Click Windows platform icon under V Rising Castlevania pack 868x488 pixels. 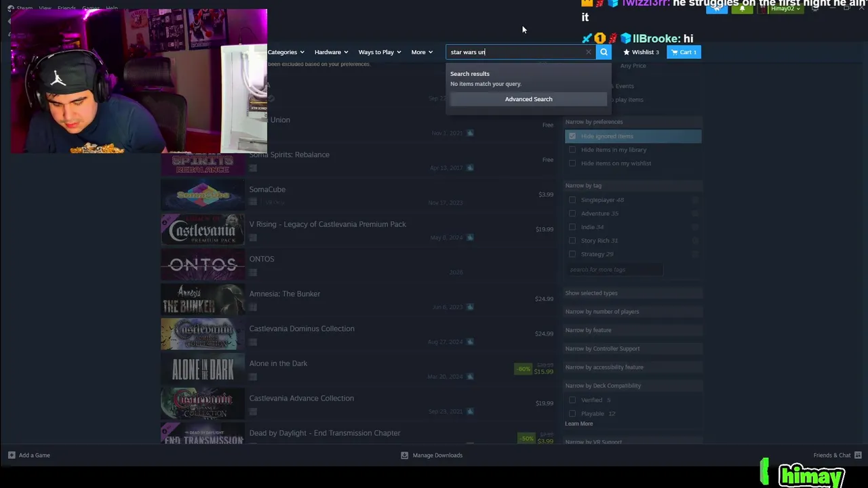253,238
